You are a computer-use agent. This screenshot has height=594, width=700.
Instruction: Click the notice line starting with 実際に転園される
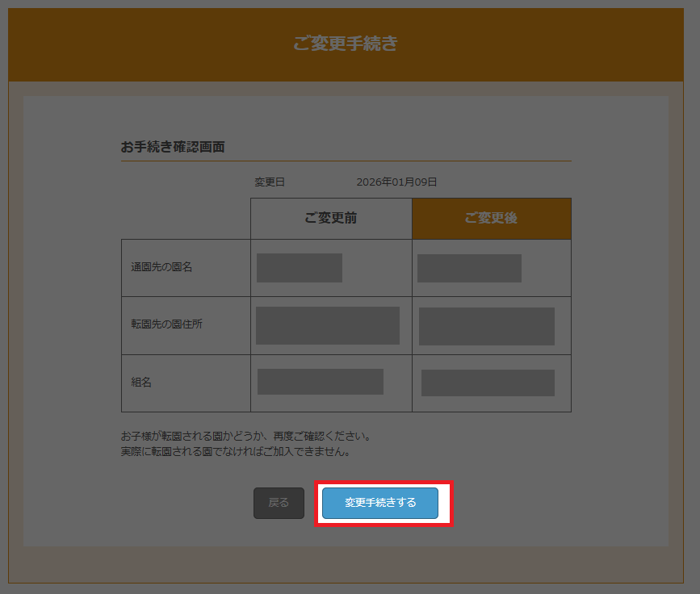coord(235,452)
